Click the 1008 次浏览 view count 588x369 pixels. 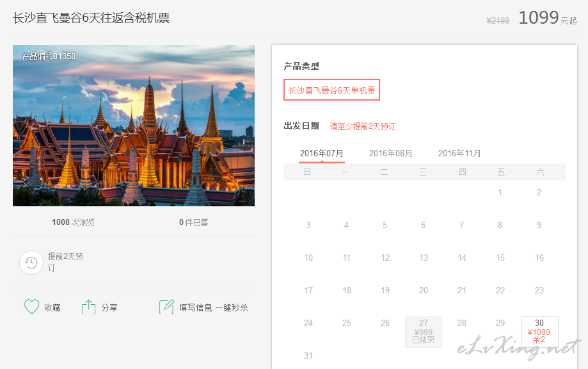tap(73, 222)
